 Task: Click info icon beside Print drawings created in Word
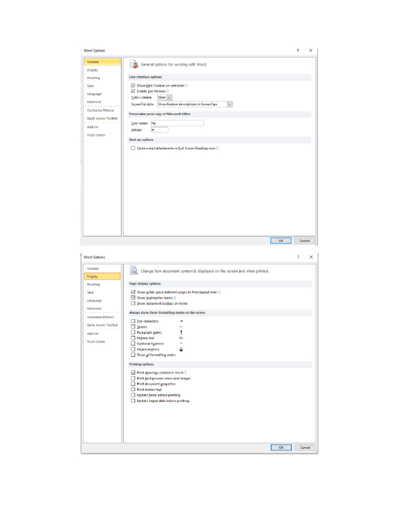pos(185,373)
